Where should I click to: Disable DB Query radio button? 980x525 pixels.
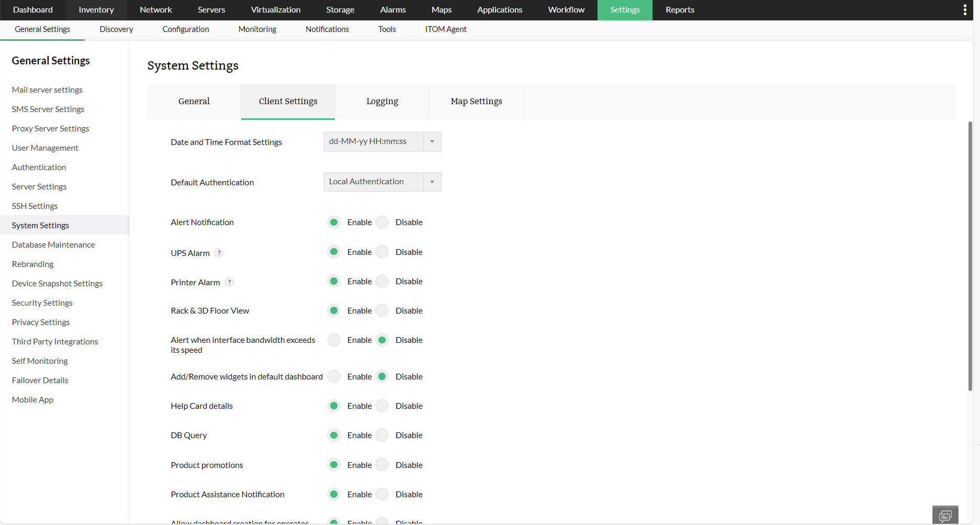(x=382, y=435)
